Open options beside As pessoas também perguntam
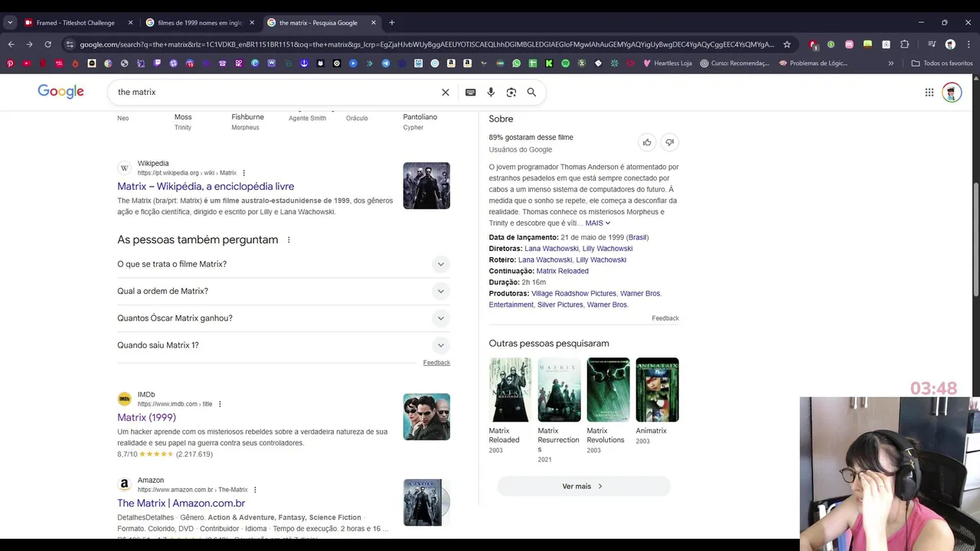Screen dimensions: 980x551 (289, 240)
